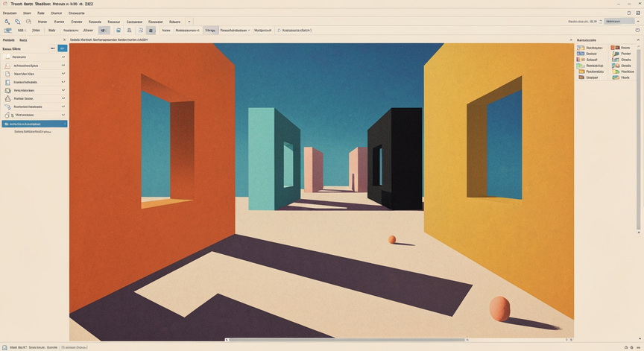644x351 pixels.
Task: Click the person-silhouette toolbar icon
Action: (x=130, y=31)
